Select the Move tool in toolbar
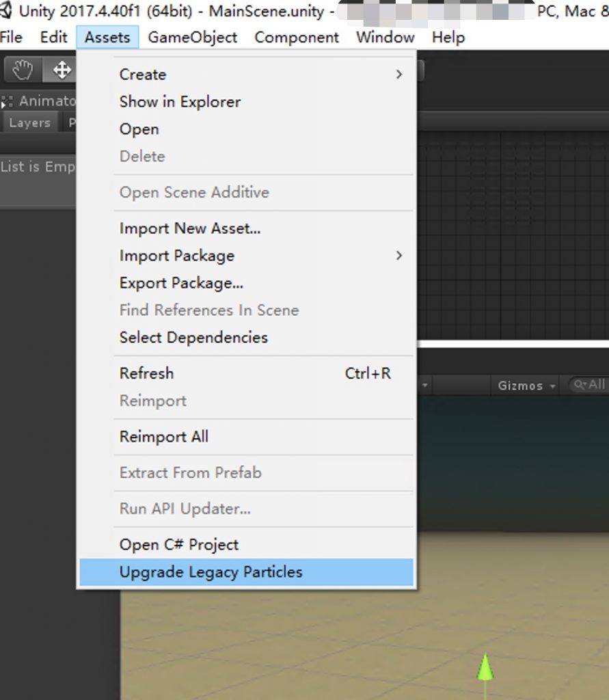 62,70
